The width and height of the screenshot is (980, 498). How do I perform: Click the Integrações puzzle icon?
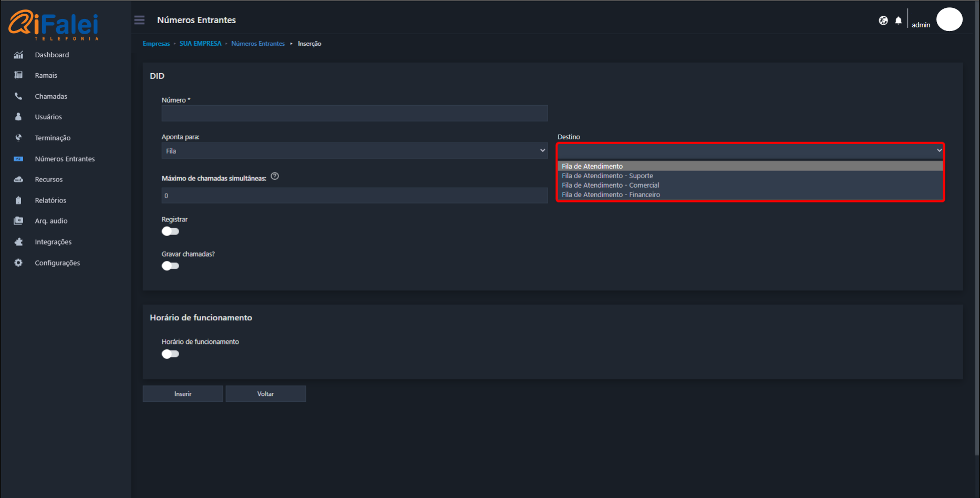[x=18, y=242]
